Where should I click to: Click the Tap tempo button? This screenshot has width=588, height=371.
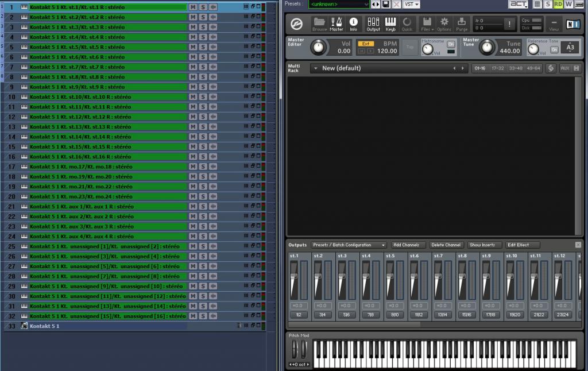click(410, 47)
